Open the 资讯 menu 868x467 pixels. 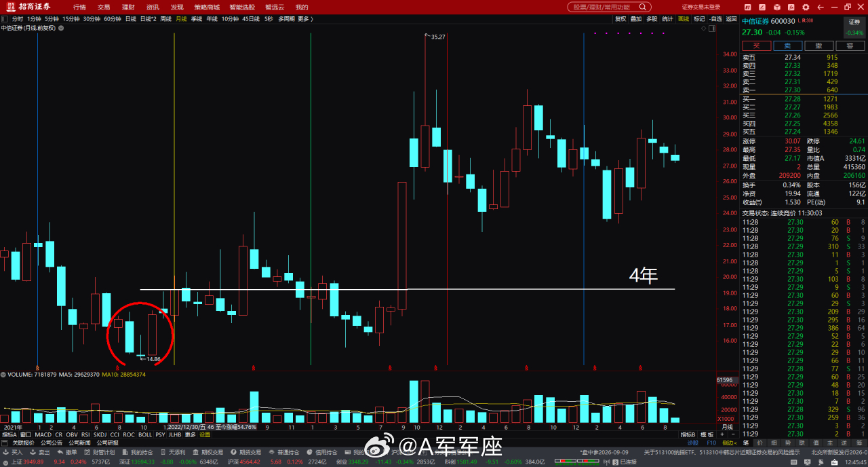[x=153, y=7]
